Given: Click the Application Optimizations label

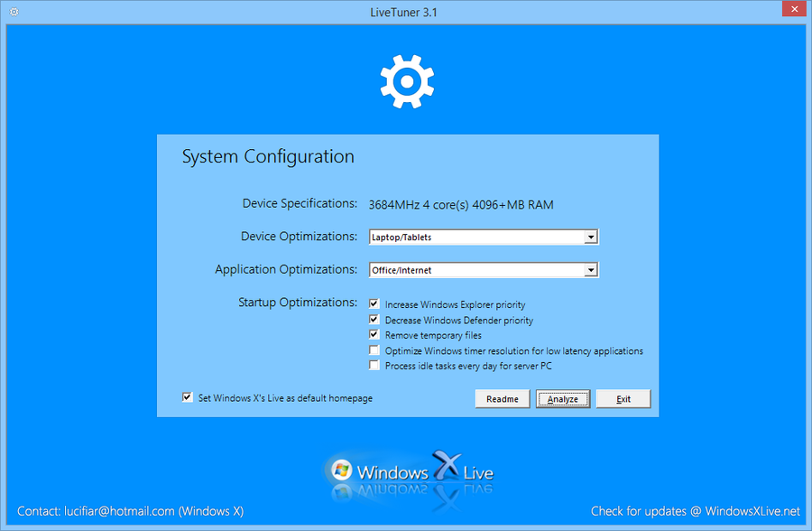Looking at the screenshot, I should click(x=286, y=270).
